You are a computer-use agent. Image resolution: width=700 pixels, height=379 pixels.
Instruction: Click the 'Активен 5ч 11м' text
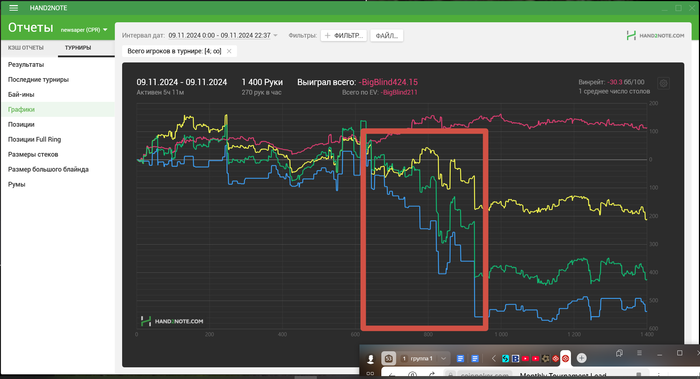160,92
